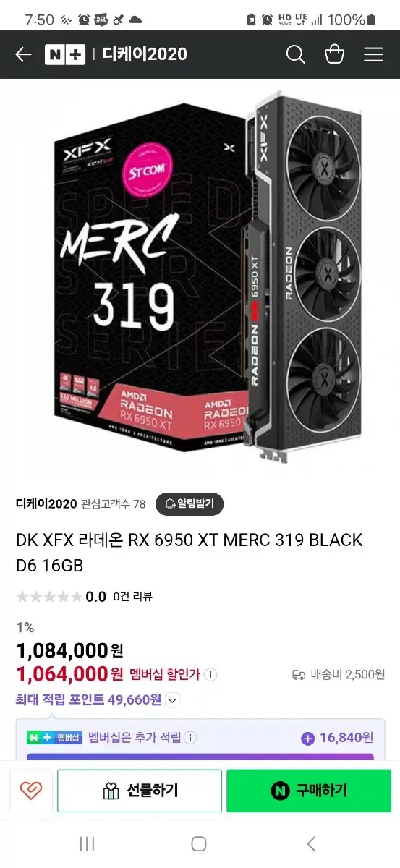Open the 0건 리뷰 reviews link
Viewport: 400px width, 868px height.
(x=132, y=597)
